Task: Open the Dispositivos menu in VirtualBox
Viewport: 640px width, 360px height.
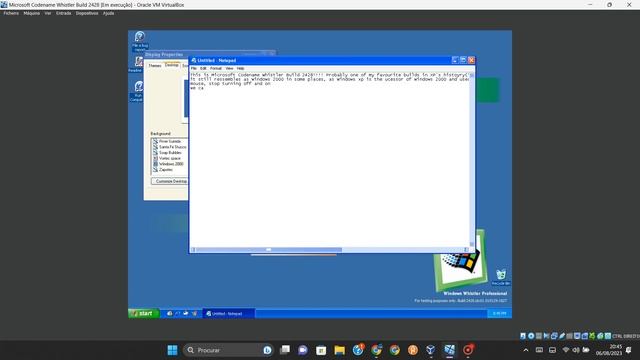Action: click(x=87, y=13)
